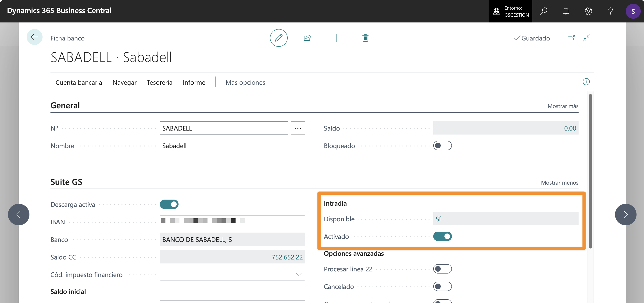The width and height of the screenshot is (644, 303).
Task: Go to the previous record arrow
Action: click(x=18, y=214)
